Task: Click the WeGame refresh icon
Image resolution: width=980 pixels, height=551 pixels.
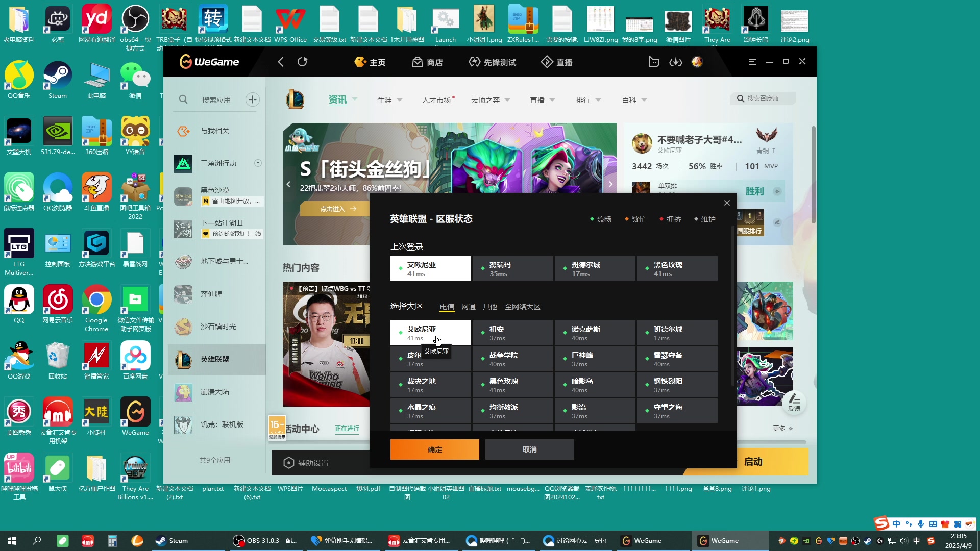Action: pyautogui.click(x=303, y=62)
